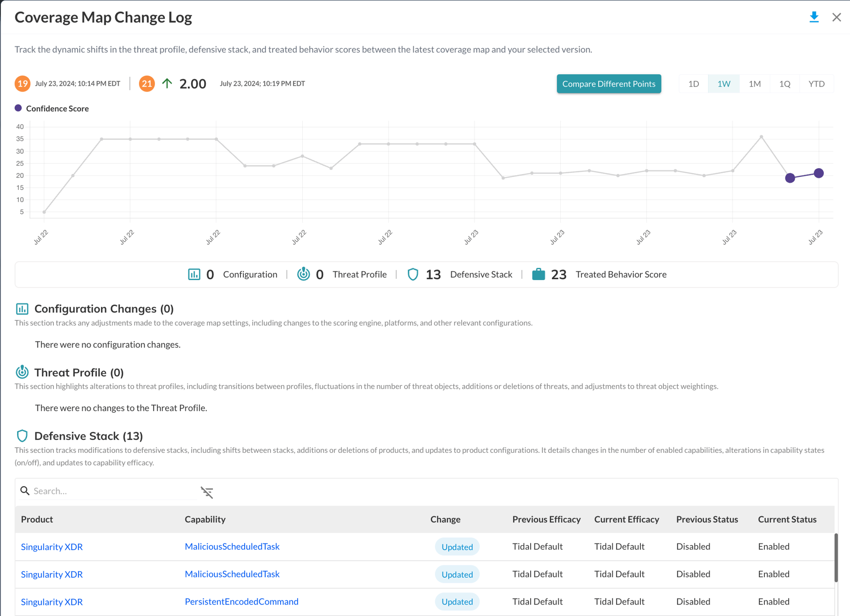Screen dimensions: 850x616
Task: Click the shield icon beside Defensive Stack heading
Action: click(x=22, y=435)
